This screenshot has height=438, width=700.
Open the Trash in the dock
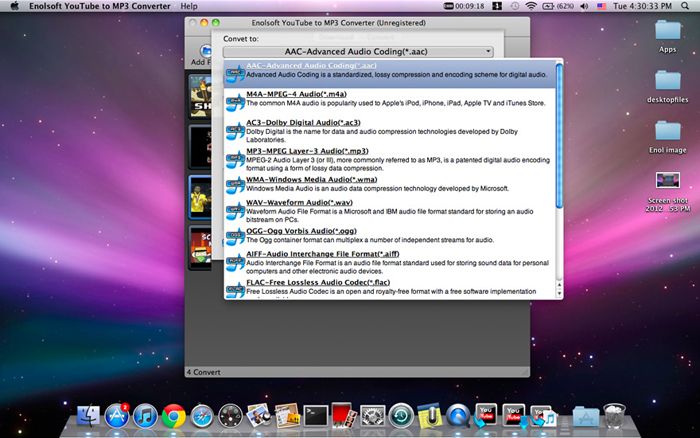point(614,416)
